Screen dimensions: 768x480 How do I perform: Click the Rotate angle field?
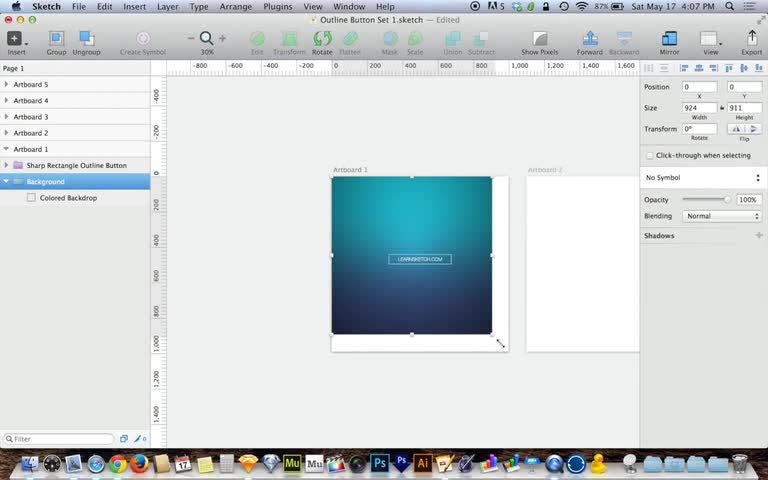pos(699,129)
